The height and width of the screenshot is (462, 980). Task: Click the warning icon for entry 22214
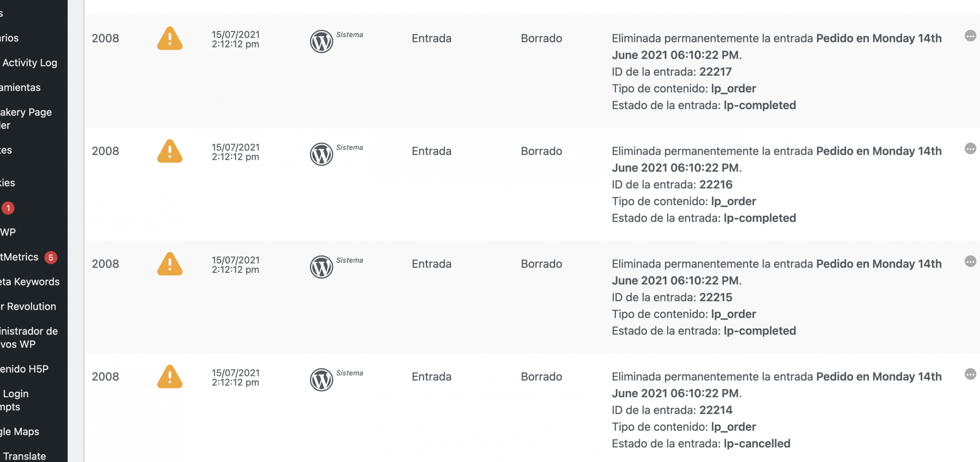[x=170, y=376]
